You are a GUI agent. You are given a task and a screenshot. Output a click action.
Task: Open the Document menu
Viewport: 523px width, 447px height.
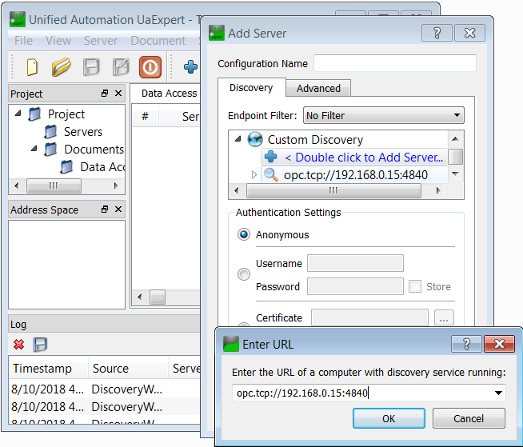click(158, 41)
